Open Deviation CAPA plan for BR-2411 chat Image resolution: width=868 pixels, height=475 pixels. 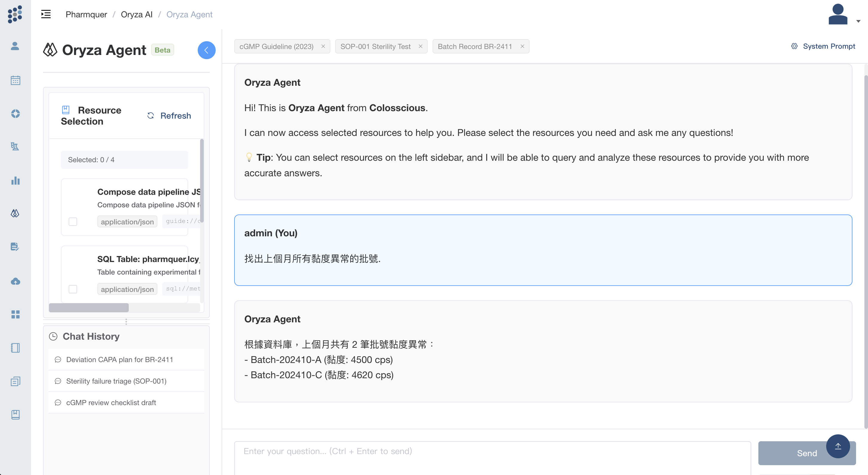[119, 359]
